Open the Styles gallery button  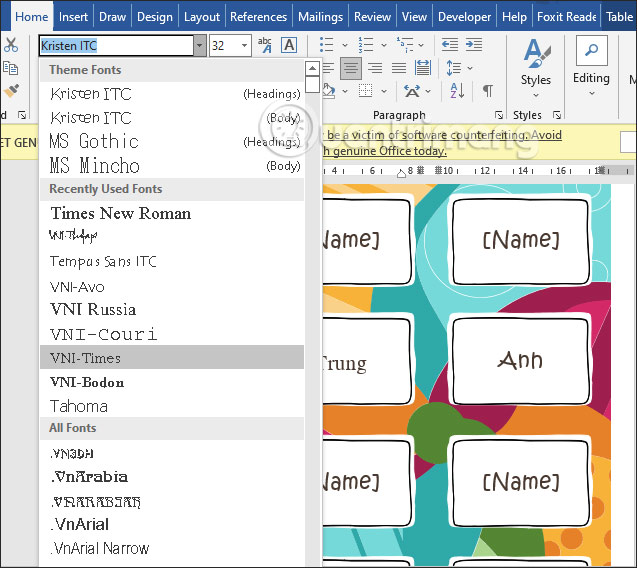536,68
